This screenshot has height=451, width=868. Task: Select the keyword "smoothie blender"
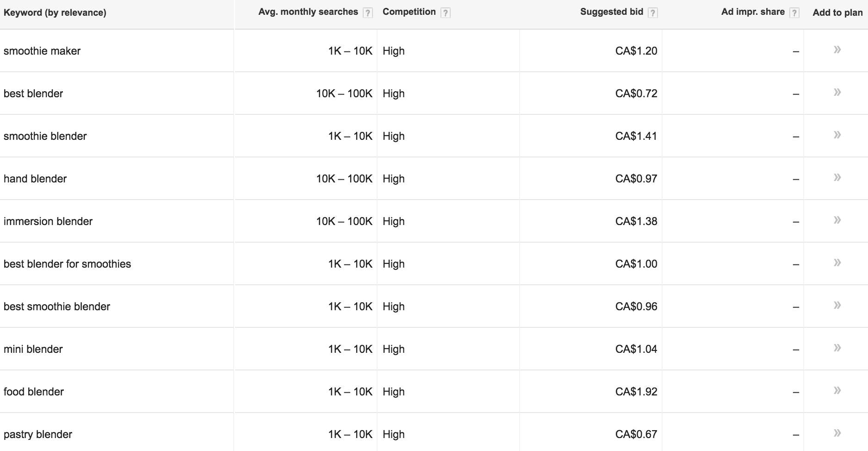click(x=45, y=136)
